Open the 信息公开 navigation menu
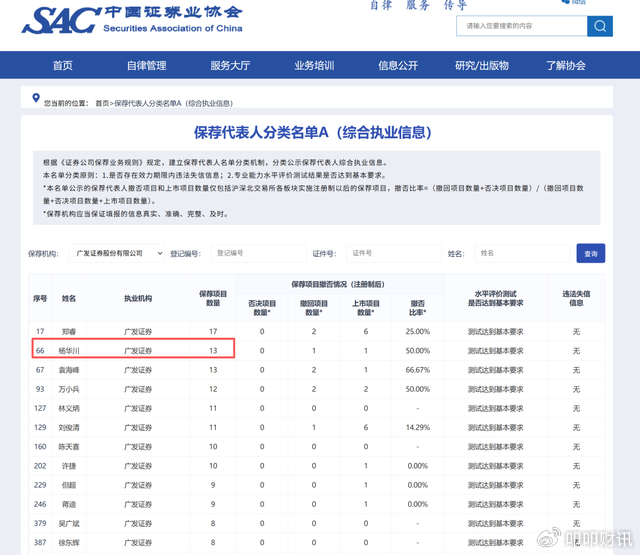The height and width of the screenshot is (555, 640). point(398,65)
